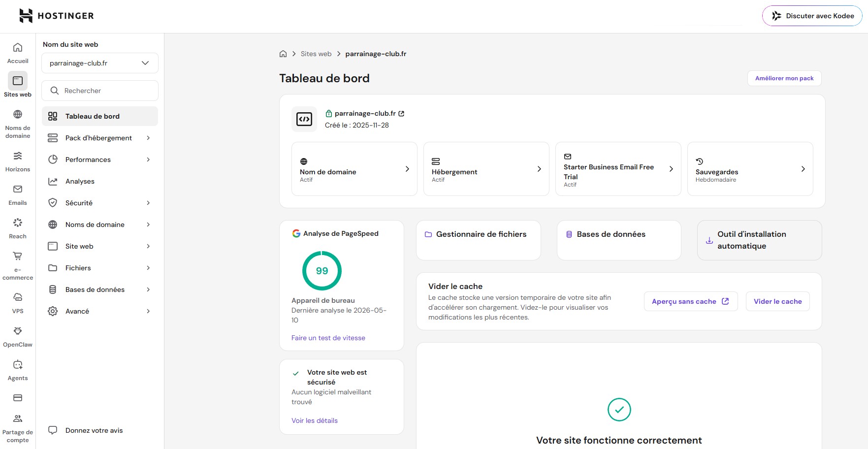Viewport: 868px width, 449px height.
Task: Click Améliorer mon pack button
Action: click(x=784, y=78)
